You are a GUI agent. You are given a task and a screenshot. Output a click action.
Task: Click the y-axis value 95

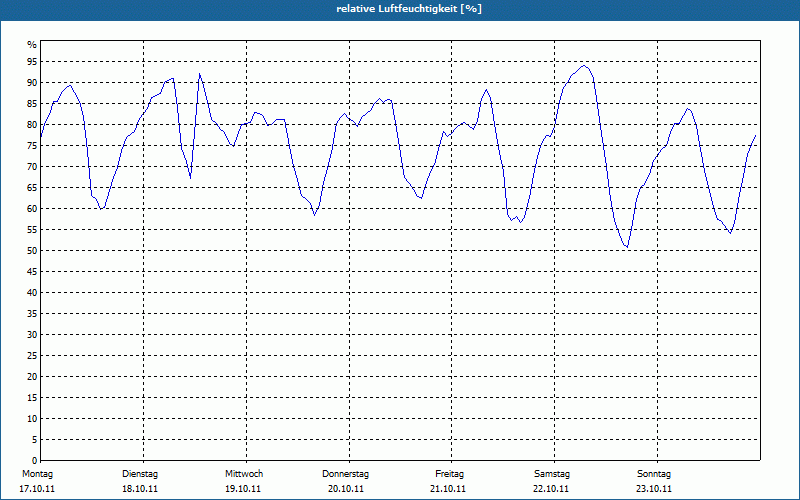point(32,62)
